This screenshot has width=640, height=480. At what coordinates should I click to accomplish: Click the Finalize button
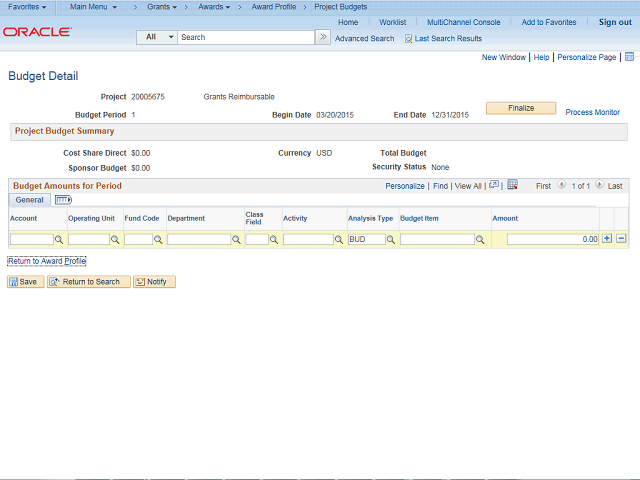click(x=521, y=108)
